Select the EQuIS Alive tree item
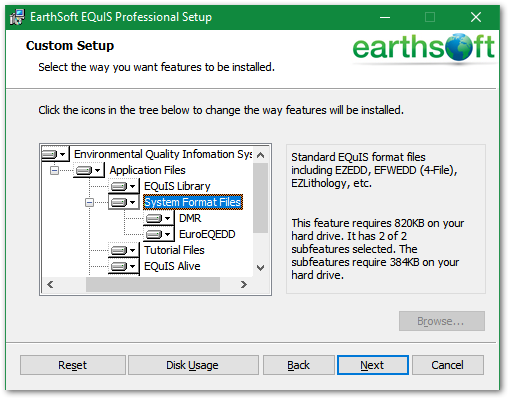The width and height of the screenshot is (509, 399). pos(172,266)
